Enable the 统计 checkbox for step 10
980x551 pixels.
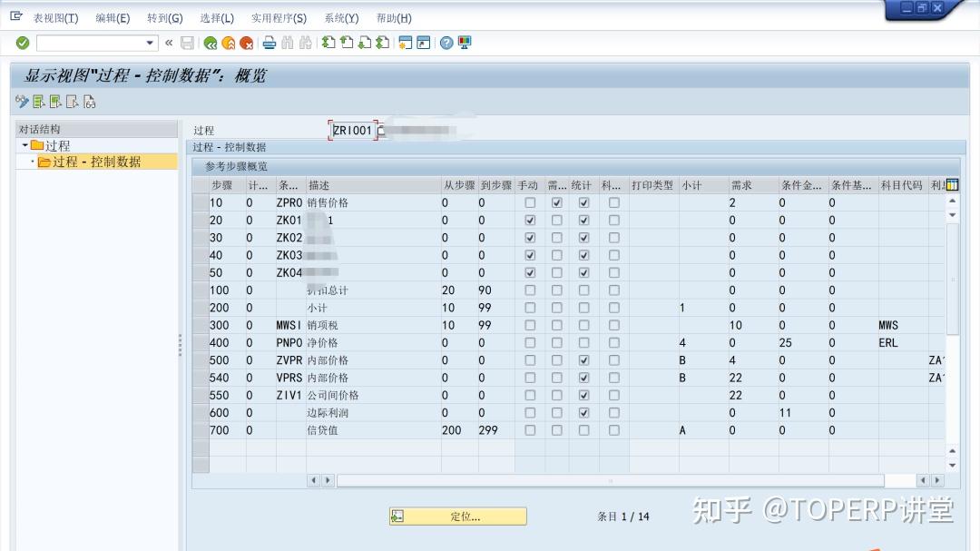[584, 202]
